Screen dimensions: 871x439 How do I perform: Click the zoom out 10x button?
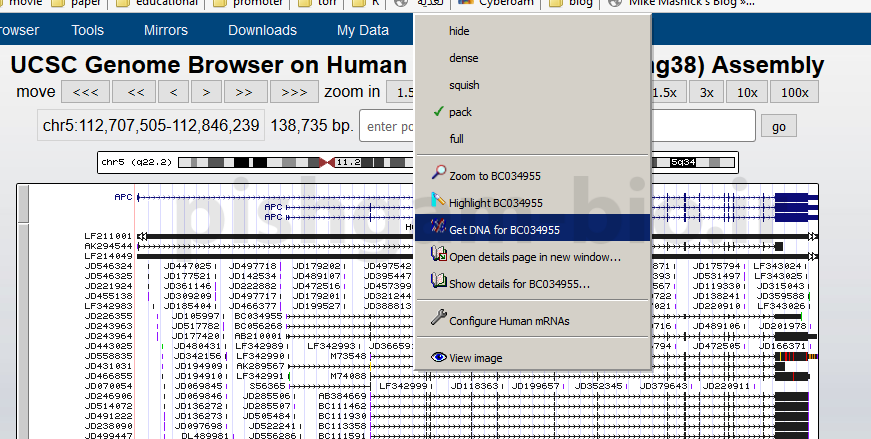[x=747, y=92]
